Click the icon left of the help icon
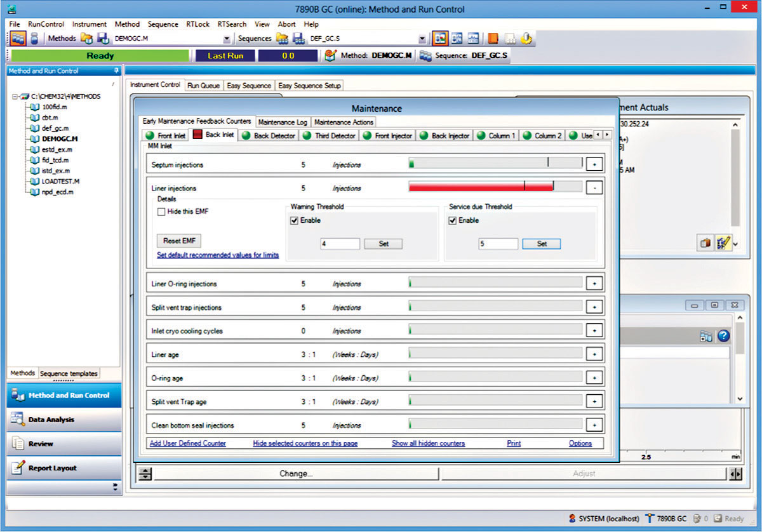This screenshot has width=762, height=532. 706,336
